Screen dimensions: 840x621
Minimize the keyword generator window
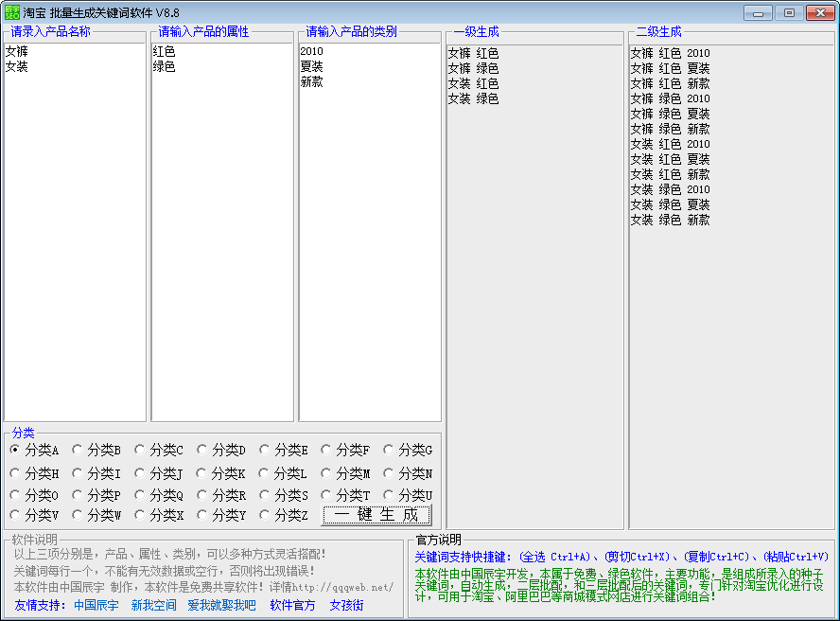pos(758,13)
